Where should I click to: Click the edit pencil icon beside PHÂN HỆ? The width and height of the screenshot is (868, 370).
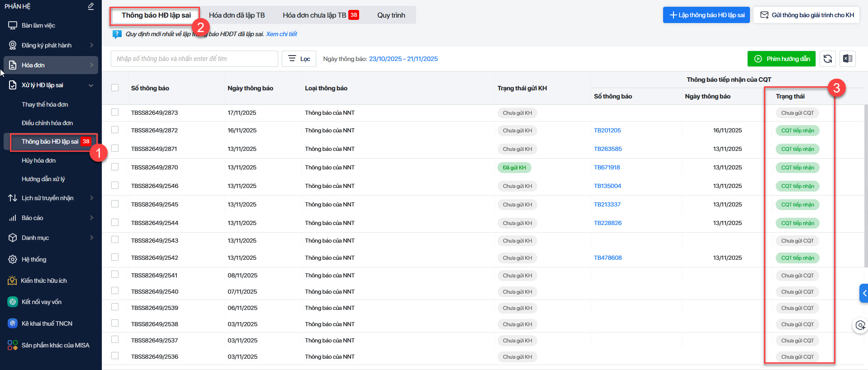[x=91, y=6]
